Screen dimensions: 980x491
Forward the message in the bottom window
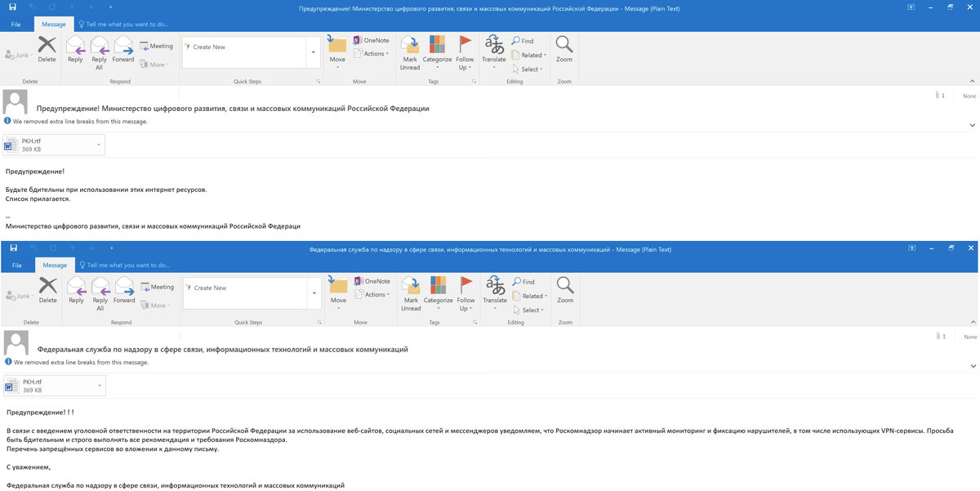124,290
